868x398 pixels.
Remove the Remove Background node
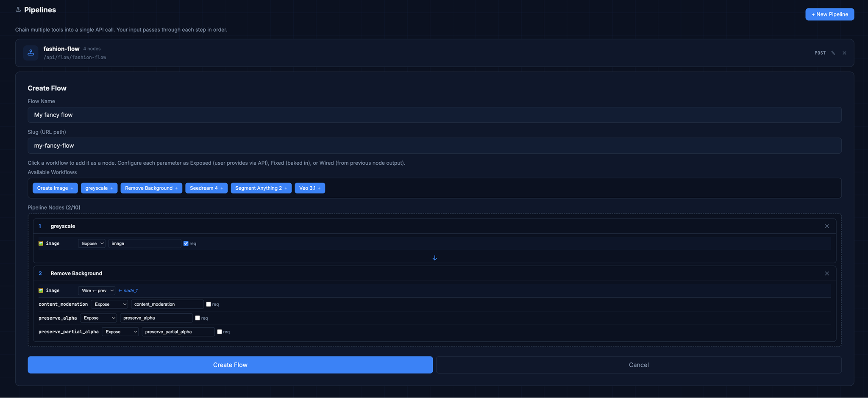coord(826,274)
